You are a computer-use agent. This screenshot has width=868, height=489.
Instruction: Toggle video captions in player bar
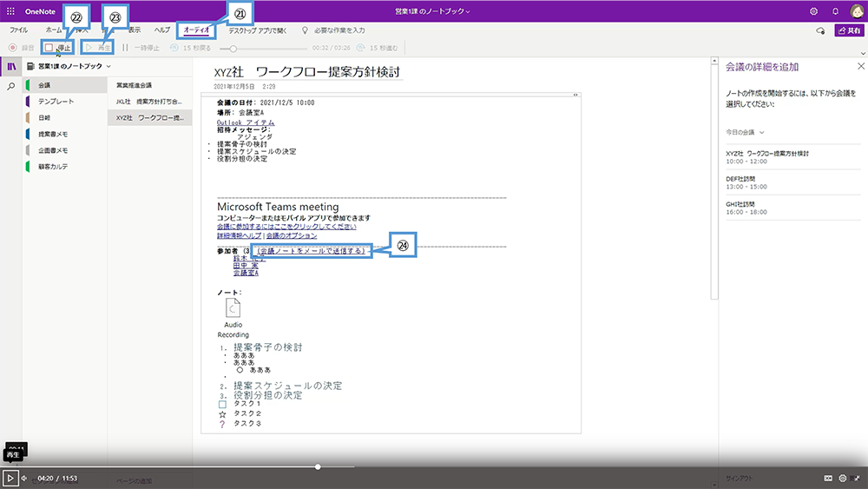click(x=828, y=478)
